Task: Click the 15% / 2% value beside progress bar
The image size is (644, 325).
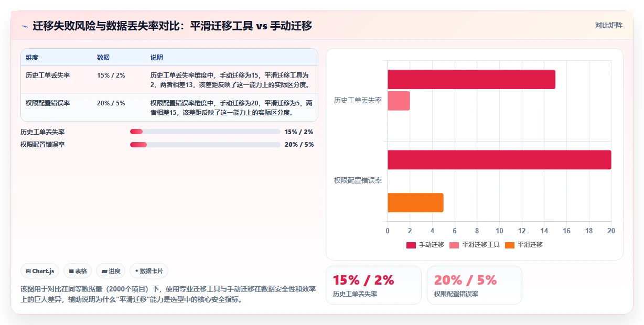Action: coord(299,132)
